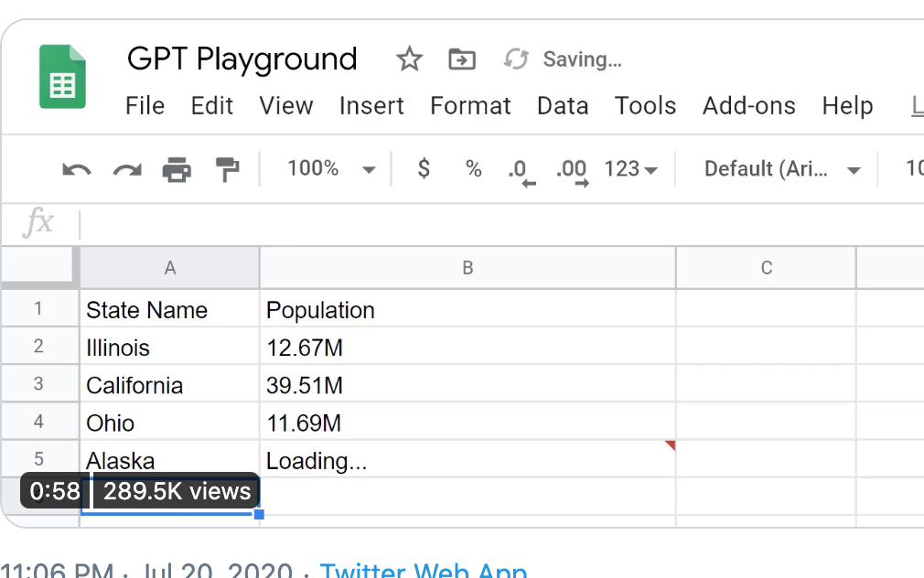The height and width of the screenshot is (578, 924).
Task: Click empty cell C1 next to Population
Action: (766, 309)
